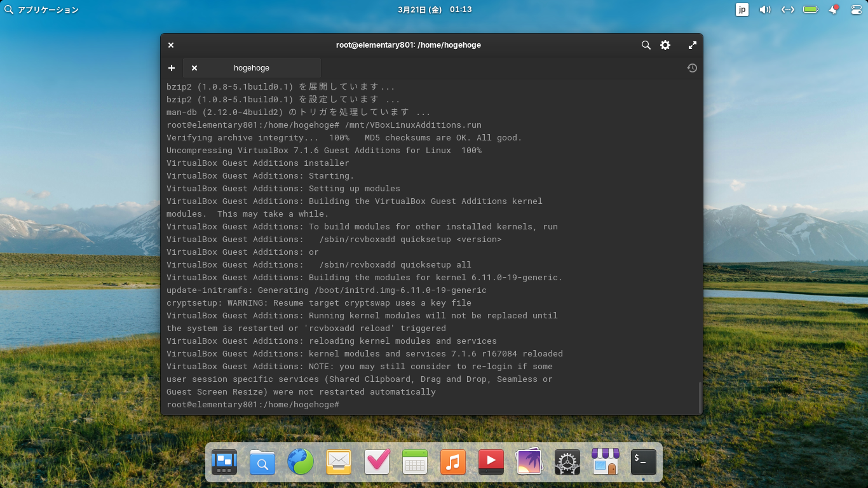Viewport: 868px width, 488px height.
Task: Launch the Tasks app from the dock
Action: [x=377, y=462]
